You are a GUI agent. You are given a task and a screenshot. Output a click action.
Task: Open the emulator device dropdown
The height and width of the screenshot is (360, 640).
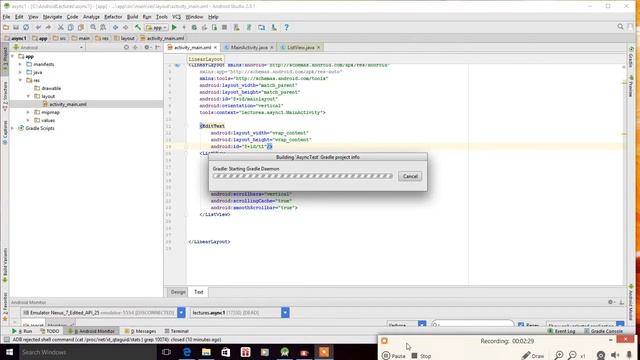point(181,313)
